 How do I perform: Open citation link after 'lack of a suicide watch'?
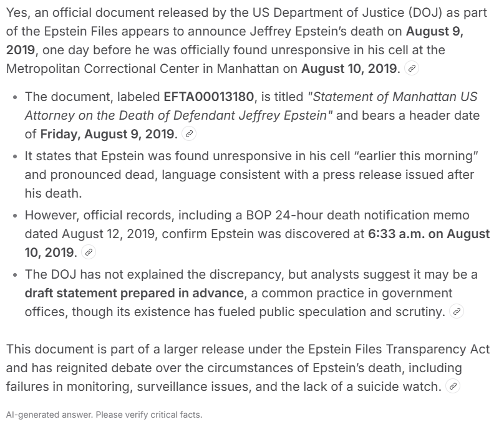(x=453, y=386)
